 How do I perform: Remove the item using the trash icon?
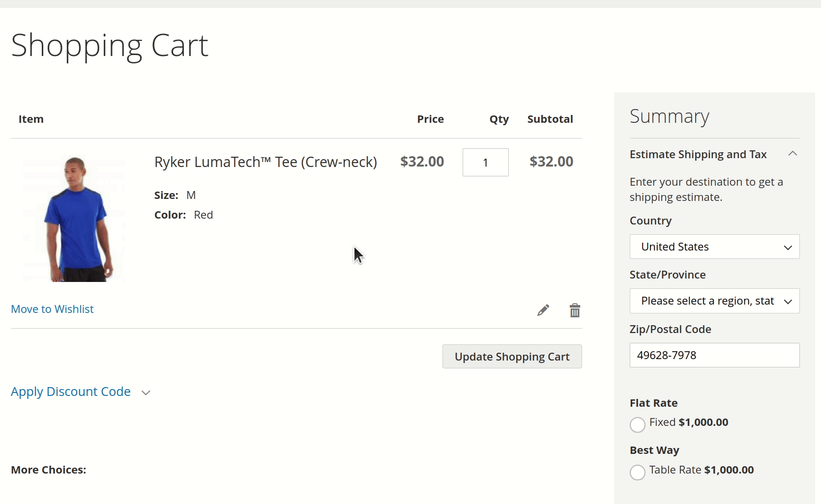click(575, 310)
